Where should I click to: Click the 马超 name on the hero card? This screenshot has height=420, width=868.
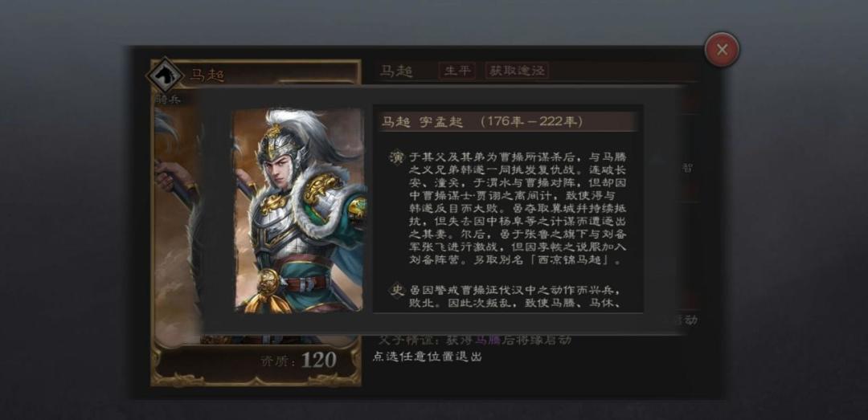207,75
